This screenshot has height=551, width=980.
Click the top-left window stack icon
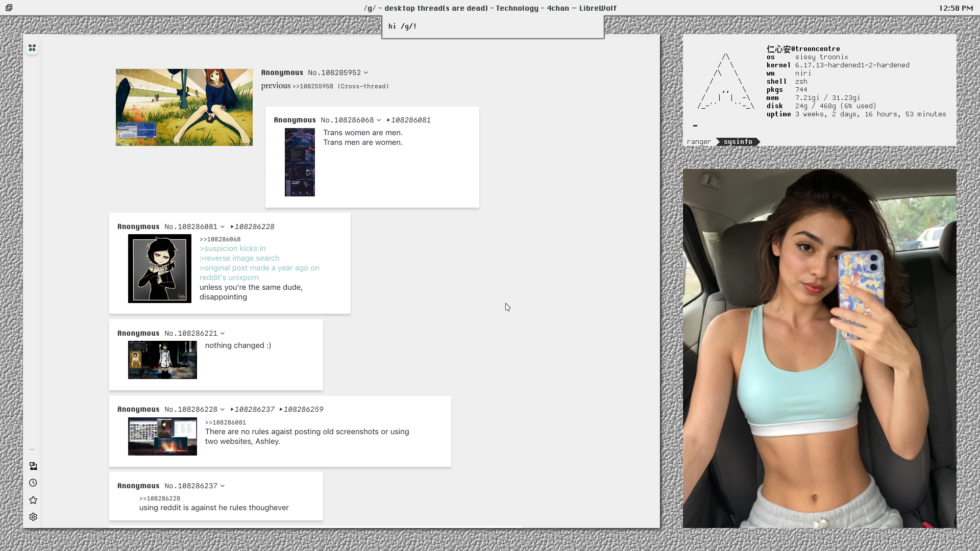pyautogui.click(x=9, y=8)
